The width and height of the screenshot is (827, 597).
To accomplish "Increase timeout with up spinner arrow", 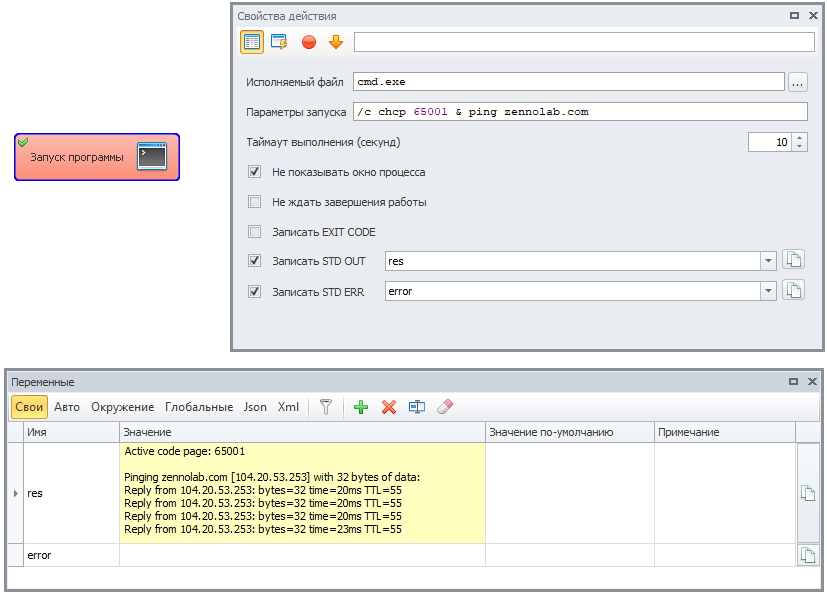I will tap(800, 138).
